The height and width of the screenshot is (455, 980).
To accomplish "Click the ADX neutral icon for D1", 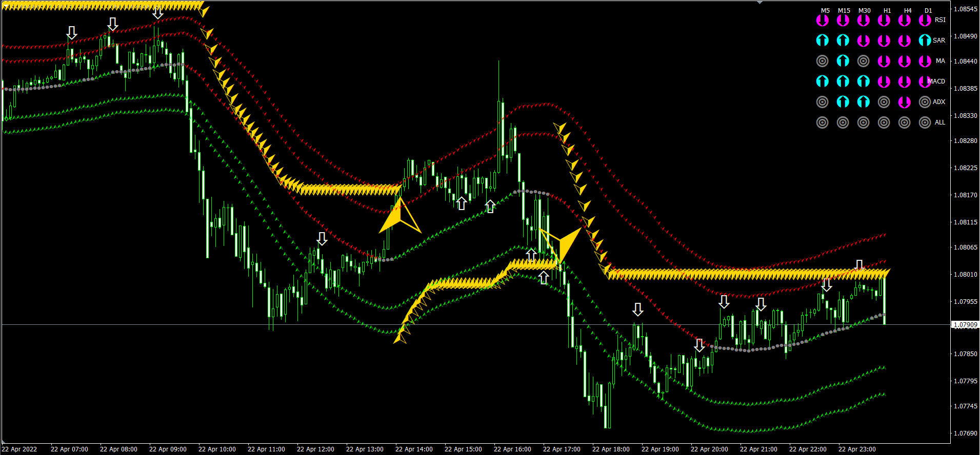I will click(x=925, y=102).
